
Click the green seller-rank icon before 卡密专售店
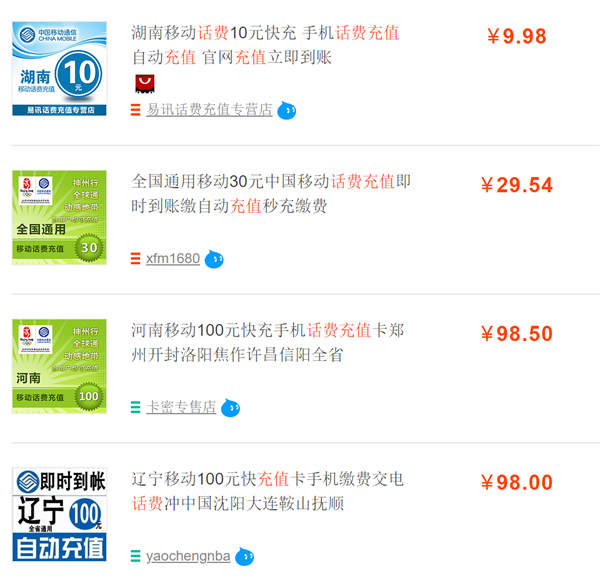pos(135,407)
